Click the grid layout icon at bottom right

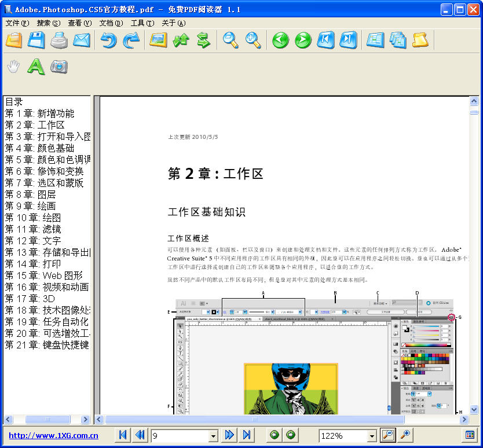tap(470, 435)
